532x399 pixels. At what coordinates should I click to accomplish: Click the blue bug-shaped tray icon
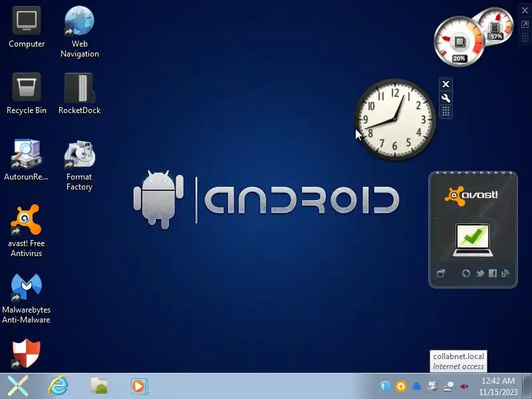point(417,386)
